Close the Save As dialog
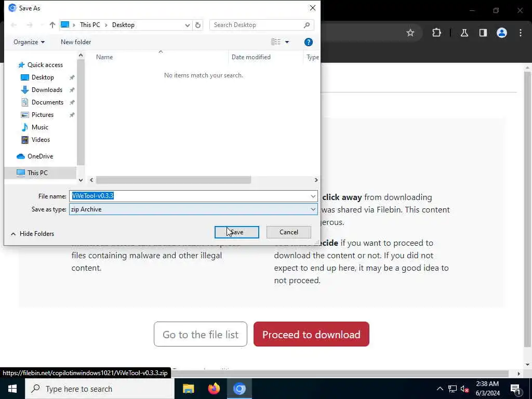 [x=312, y=8]
